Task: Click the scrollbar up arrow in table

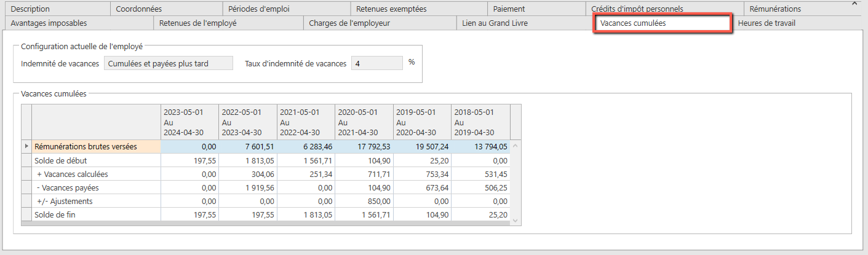Action: point(516,146)
